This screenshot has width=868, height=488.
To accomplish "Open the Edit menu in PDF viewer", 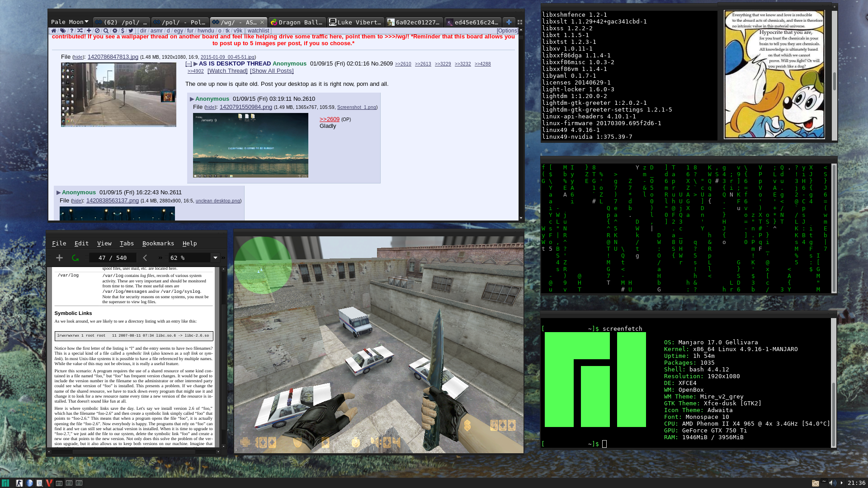I will point(81,243).
